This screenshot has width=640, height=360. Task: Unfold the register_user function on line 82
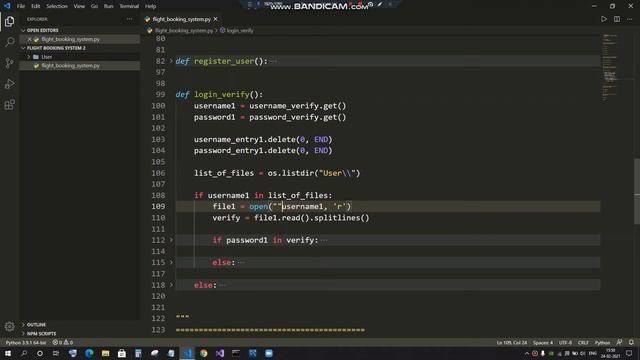click(x=171, y=61)
